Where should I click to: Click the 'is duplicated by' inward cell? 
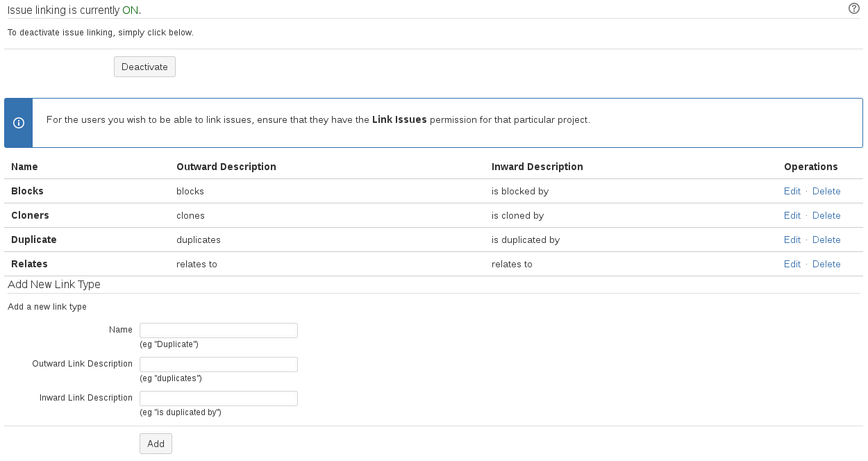click(526, 240)
